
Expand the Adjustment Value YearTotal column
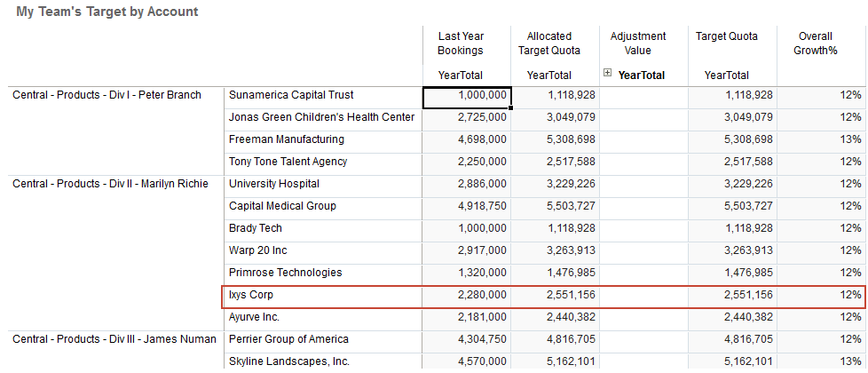click(x=607, y=75)
